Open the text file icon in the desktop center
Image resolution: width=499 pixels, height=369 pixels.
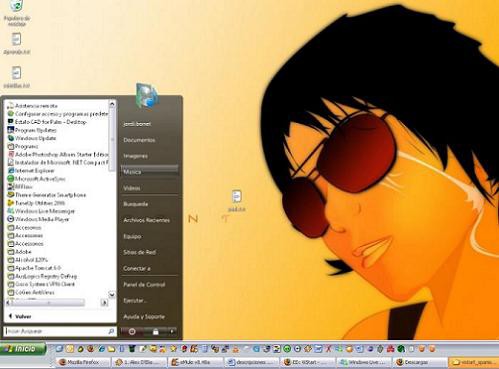pyautogui.click(x=237, y=200)
